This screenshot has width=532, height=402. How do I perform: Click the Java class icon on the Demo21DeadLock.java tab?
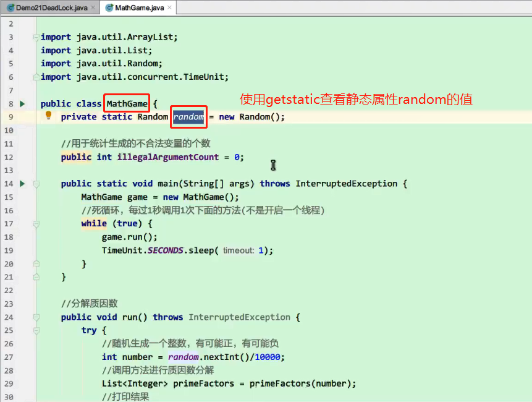pos(11,7)
